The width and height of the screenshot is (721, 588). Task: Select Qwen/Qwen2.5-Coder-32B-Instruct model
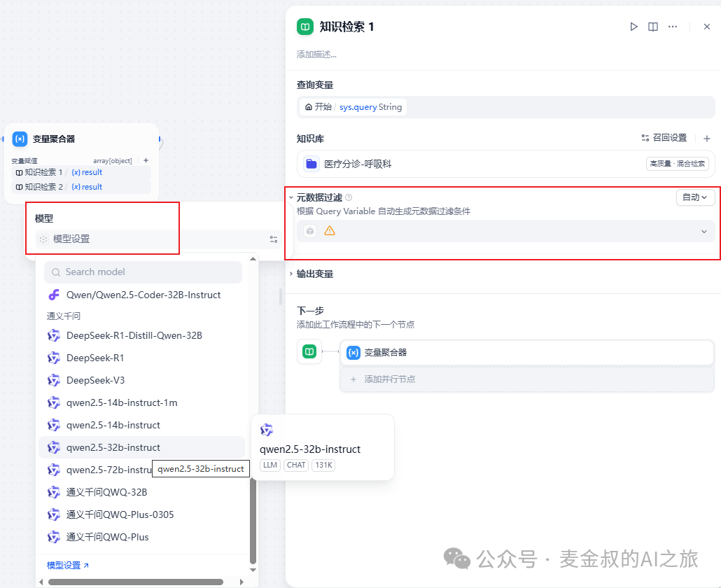click(x=141, y=295)
